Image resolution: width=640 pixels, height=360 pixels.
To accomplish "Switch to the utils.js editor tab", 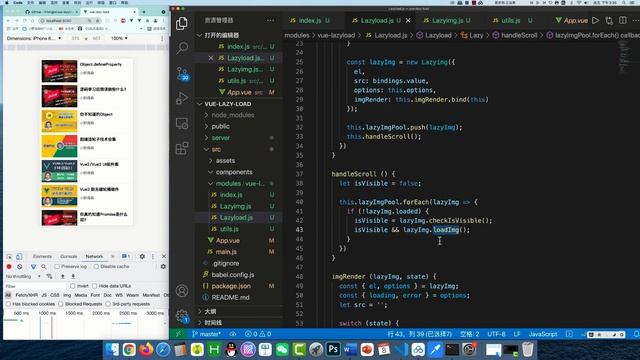I will tap(511, 20).
